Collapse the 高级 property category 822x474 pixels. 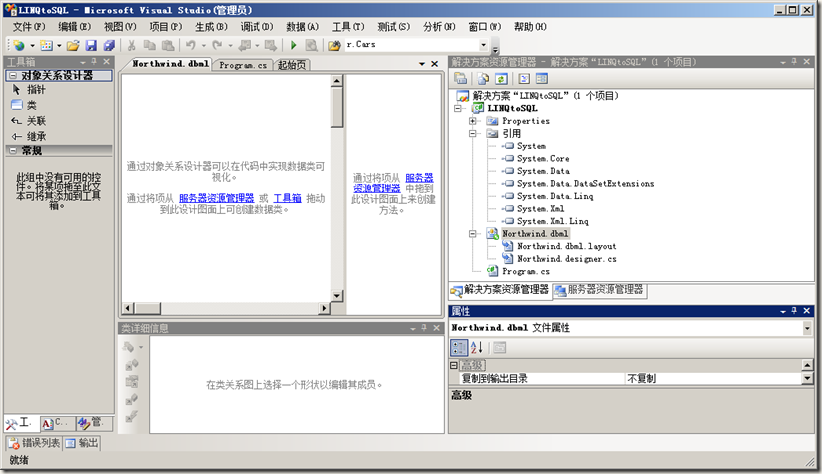(x=454, y=365)
